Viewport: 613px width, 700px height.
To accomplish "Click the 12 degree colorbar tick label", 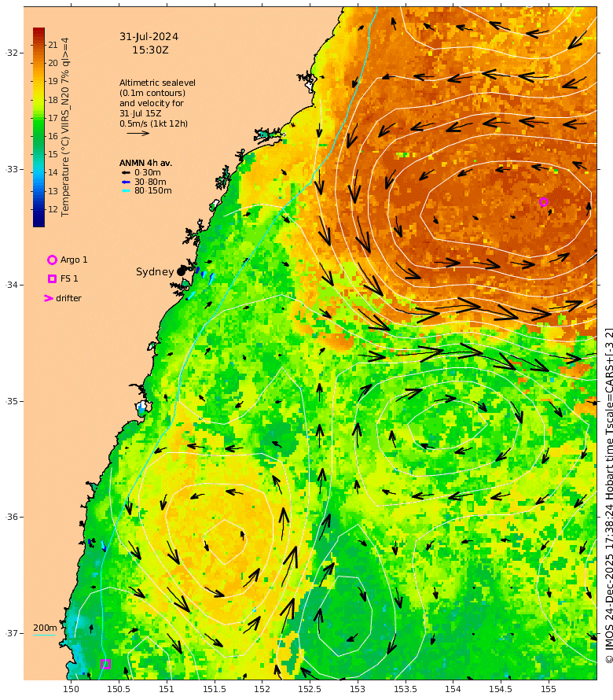I will 53,209.
